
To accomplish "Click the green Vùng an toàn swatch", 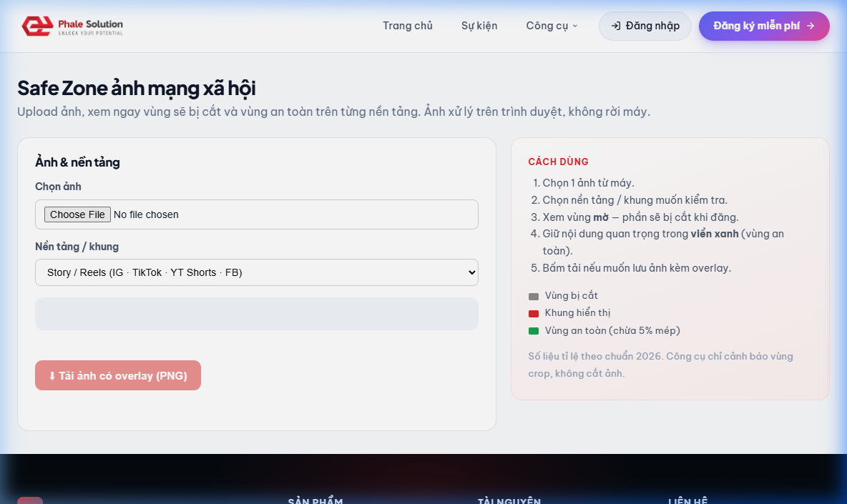I will (x=534, y=331).
